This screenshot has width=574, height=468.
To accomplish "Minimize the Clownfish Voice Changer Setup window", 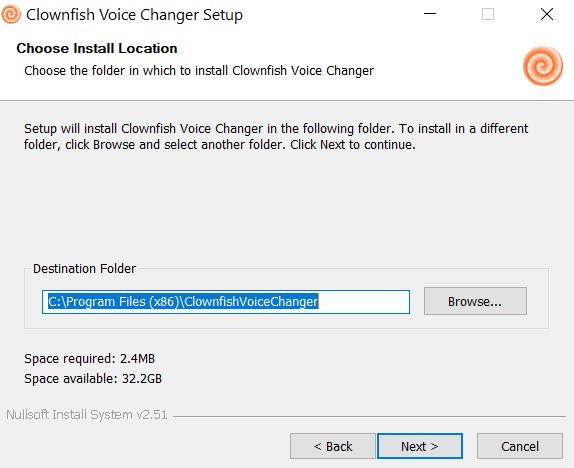I will (x=430, y=14).
